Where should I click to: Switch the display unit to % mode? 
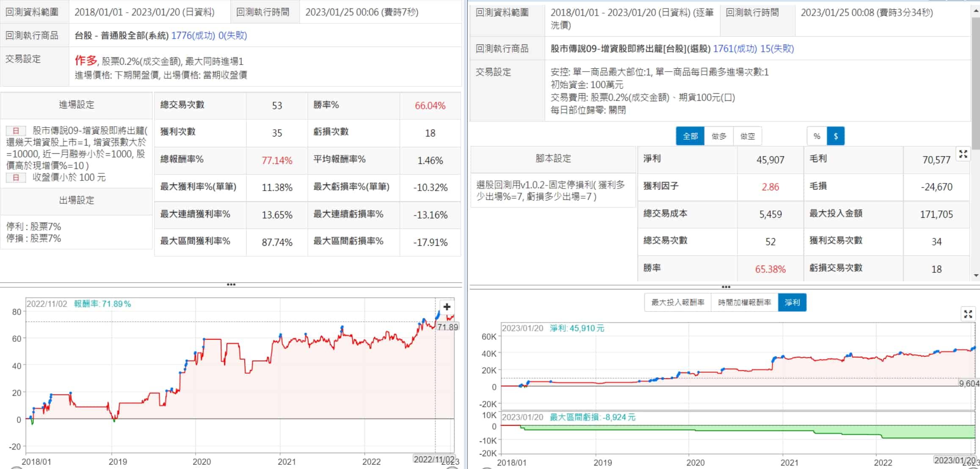click(817, 136)
